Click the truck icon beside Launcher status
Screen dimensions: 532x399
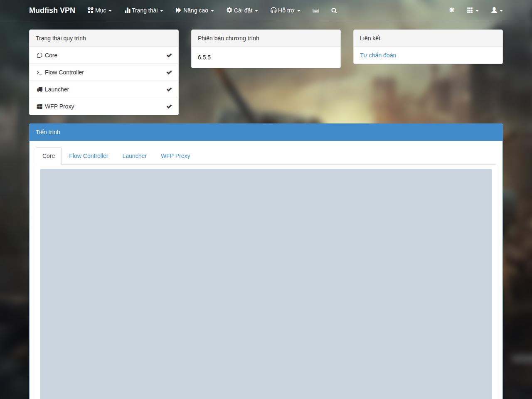pos(39,89)
